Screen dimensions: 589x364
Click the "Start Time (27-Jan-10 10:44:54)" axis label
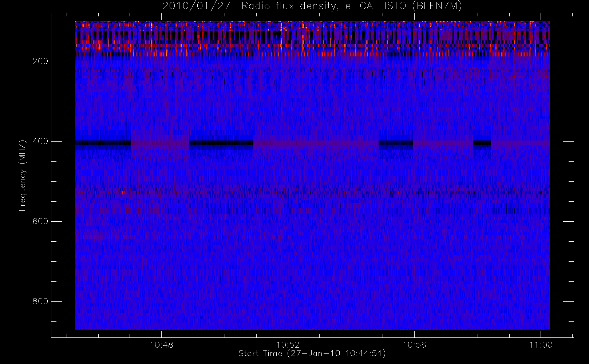pyautogui.click(x=312, y=353)
